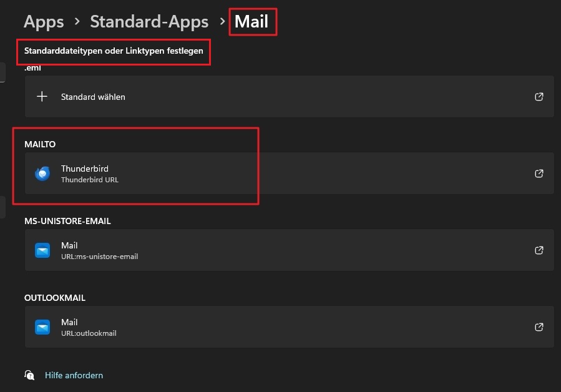
Task: Click Mail icon under MS-UNISTORE-EMAIL
Action: click(x=42, y=250)
